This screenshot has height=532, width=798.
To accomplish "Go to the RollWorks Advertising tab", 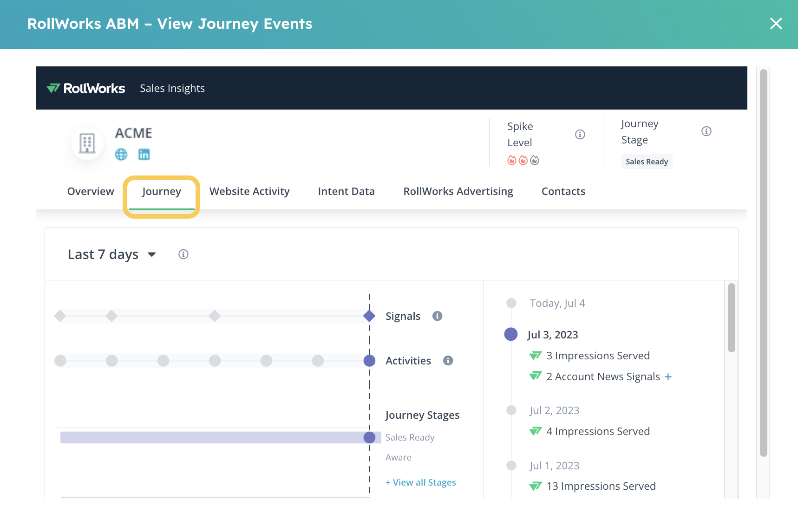I will coord(458,191).
